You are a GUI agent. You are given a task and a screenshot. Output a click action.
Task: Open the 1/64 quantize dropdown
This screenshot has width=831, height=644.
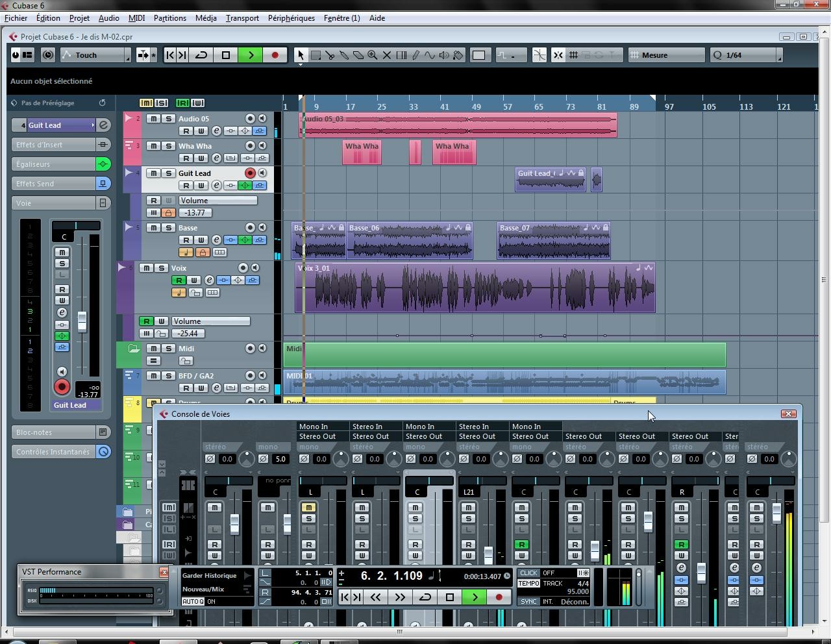(746, 55)
